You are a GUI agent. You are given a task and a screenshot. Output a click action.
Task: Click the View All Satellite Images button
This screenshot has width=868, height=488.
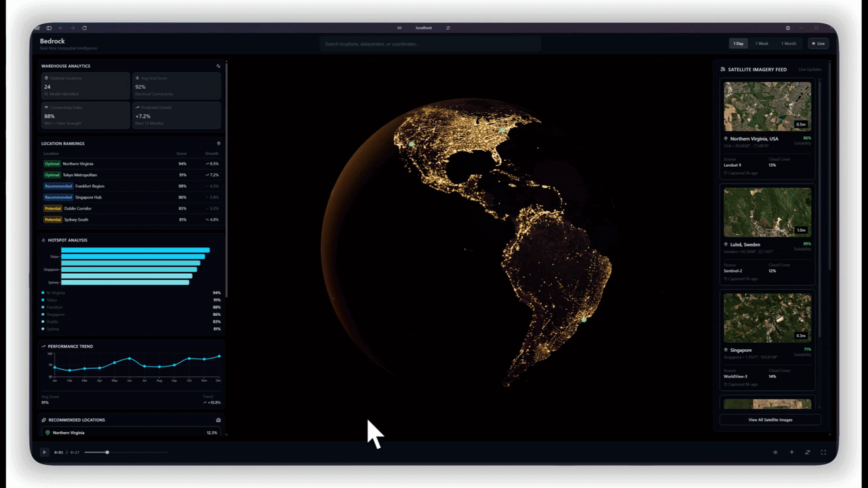click(770, 420)
